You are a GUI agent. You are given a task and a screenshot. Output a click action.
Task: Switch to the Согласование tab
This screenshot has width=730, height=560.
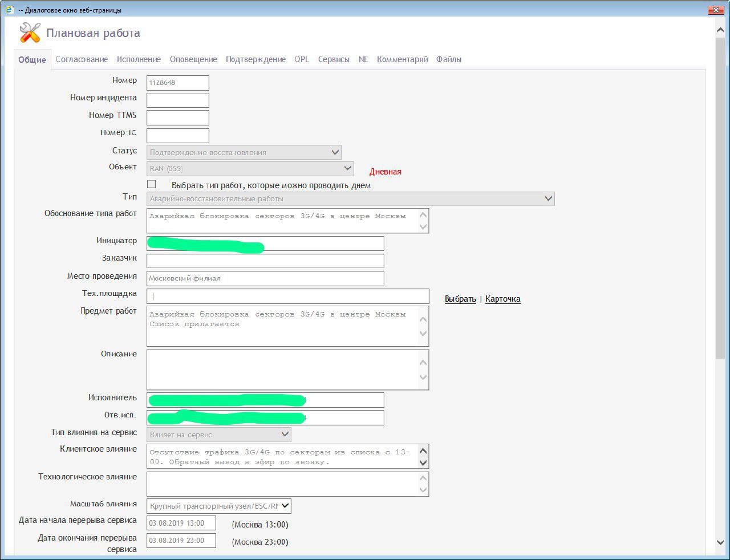pos(82,59)
